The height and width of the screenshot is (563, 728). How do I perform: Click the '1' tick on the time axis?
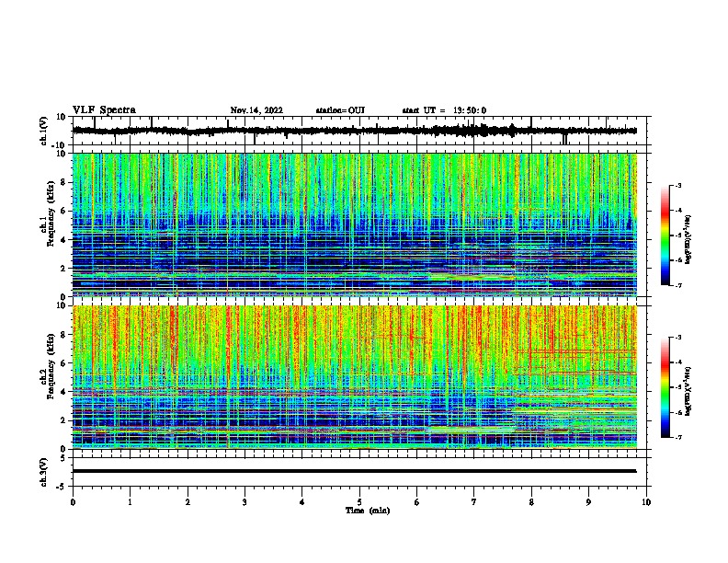(130, 502)
